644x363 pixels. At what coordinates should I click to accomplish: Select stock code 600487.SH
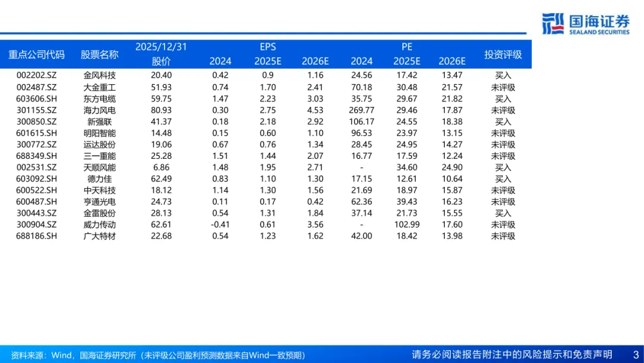pyautogui.click(x=36, y=202)
